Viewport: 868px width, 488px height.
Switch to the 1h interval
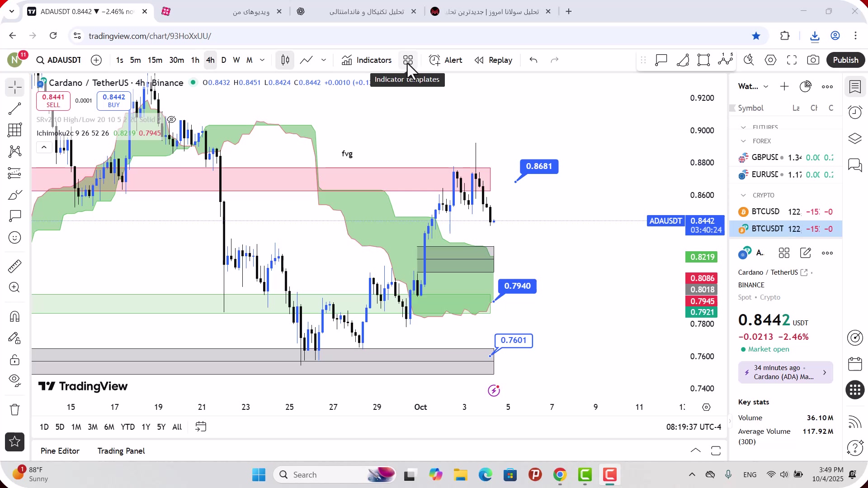click(x=195, y=60)
